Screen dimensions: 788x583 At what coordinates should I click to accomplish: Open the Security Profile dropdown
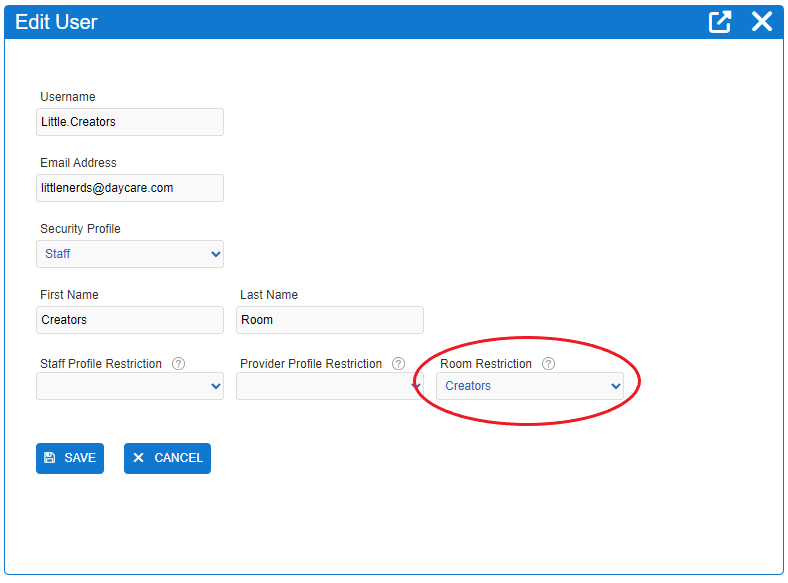[x=130, y=254]
